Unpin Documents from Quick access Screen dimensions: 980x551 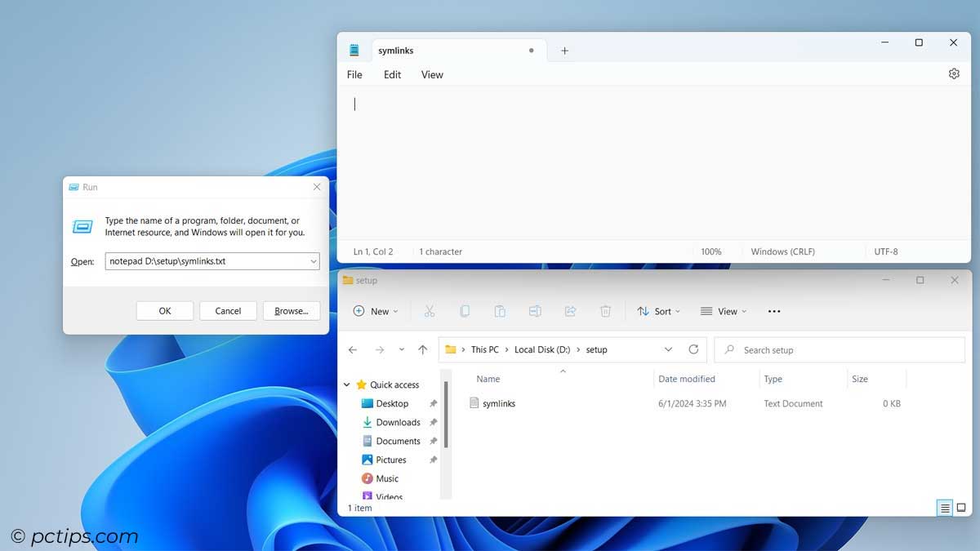point(434,441)
